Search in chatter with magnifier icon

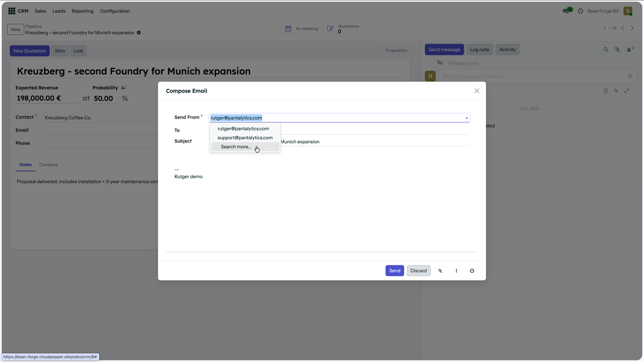click(x=606, y=50)
